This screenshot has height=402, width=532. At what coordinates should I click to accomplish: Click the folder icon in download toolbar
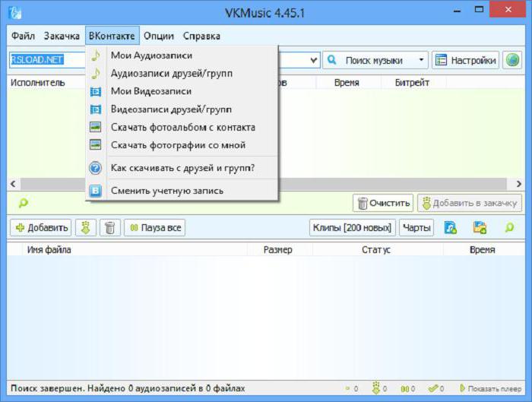coord(480,228)
